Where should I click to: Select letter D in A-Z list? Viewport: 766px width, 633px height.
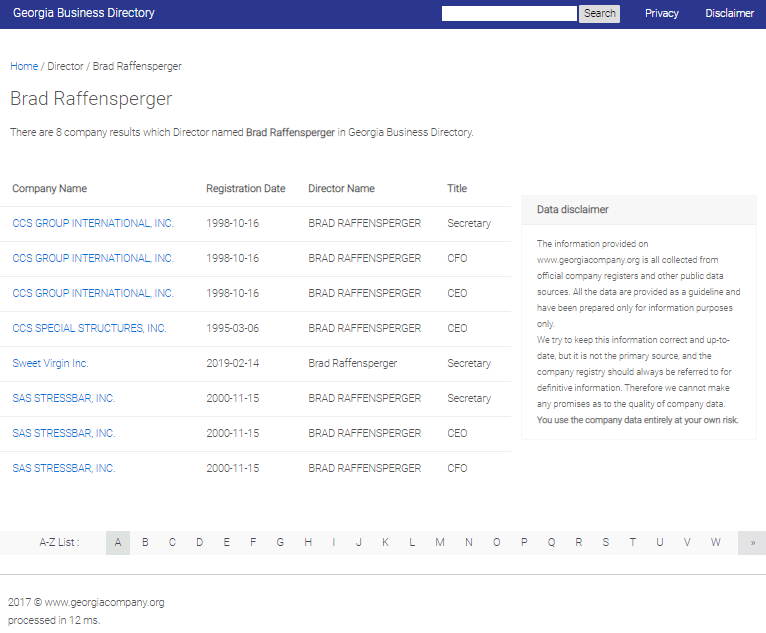coord(199,543)
